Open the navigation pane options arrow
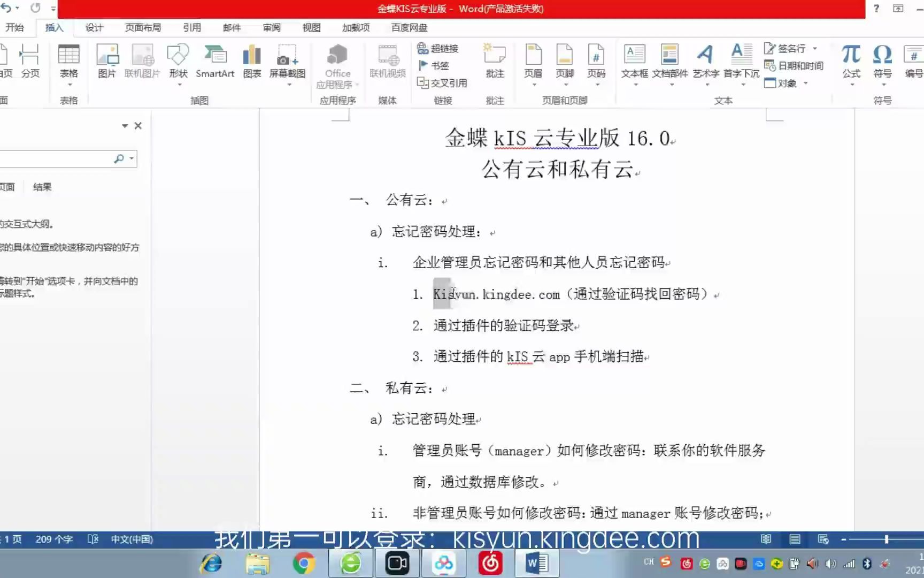 tap(125, 126)
